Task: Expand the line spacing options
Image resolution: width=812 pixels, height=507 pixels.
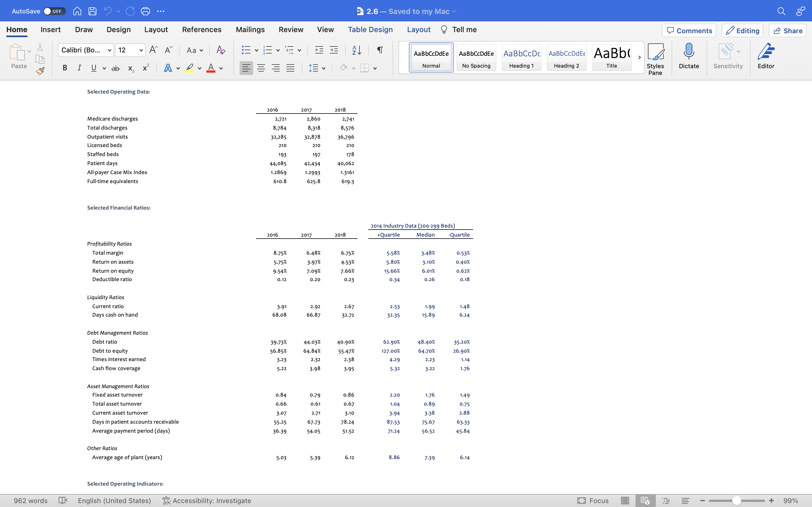Action: pyautogui.click(x=317, y=68)
